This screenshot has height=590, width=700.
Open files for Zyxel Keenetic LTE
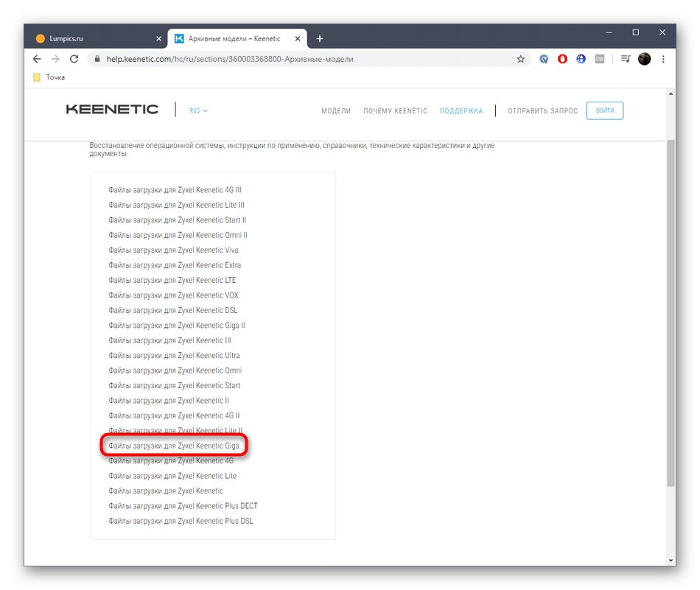(x=172, y=280)
